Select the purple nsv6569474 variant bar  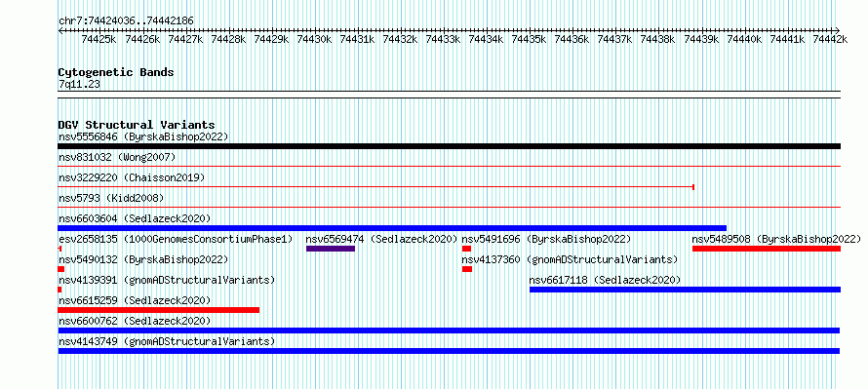point(331,249)
